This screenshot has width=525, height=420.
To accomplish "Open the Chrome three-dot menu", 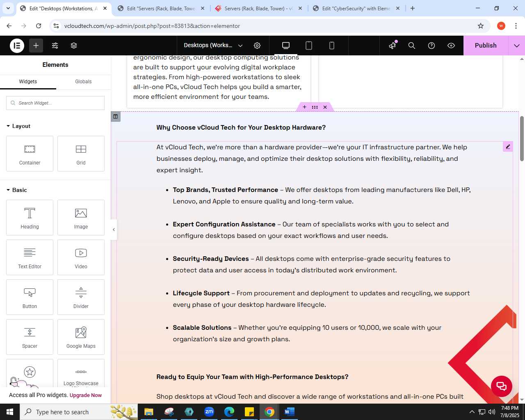I will (x=516, y=26).
